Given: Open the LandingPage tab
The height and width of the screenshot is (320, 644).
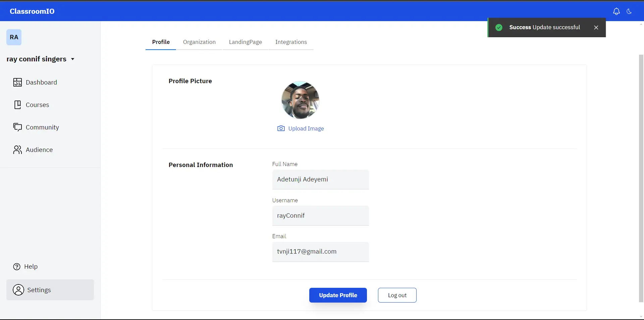Looking at the screenshot, I should click(x=245, y=42).
